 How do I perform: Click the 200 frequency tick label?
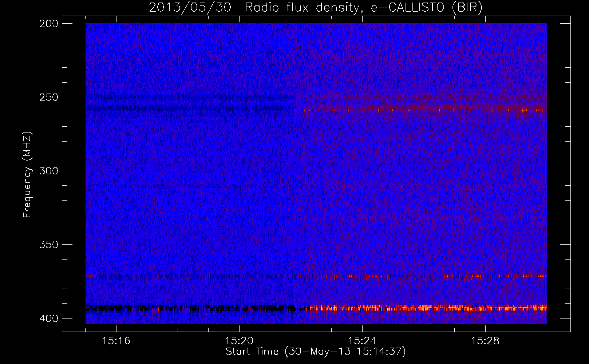pos(48,24)
